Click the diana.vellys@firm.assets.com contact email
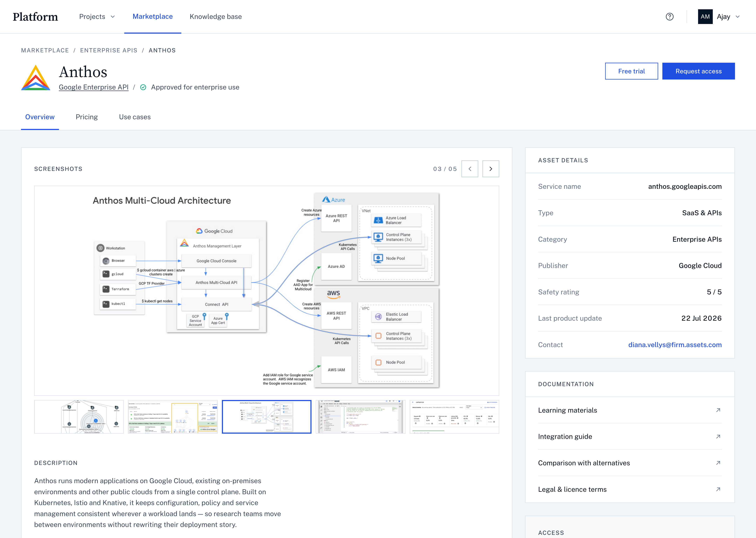 point(675,345)
